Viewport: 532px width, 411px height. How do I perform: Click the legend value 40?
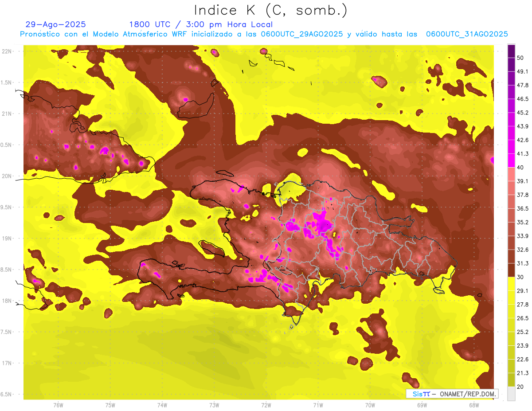(520, 168)
